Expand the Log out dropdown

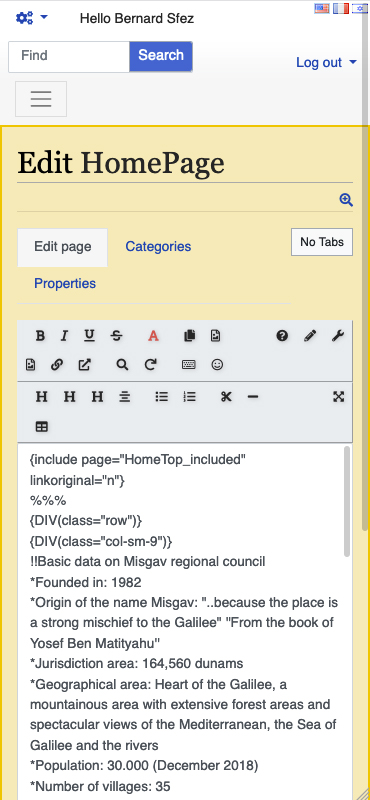tap(327, 62)
